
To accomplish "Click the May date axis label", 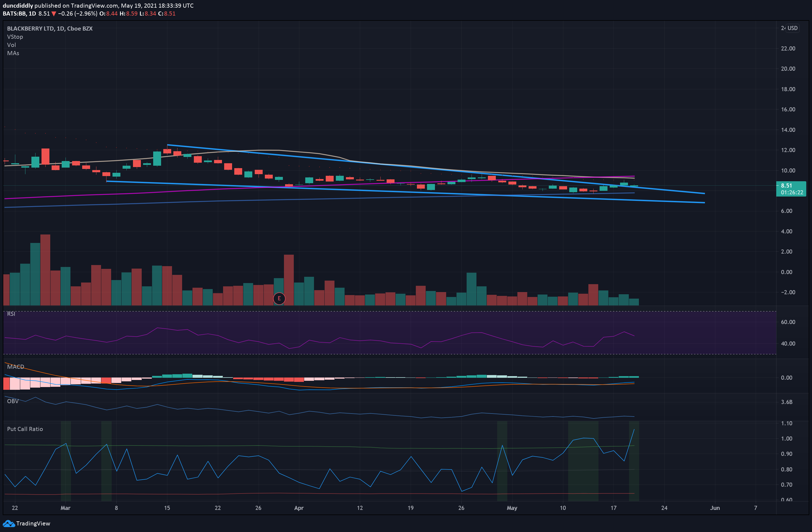I will point(512,508).
